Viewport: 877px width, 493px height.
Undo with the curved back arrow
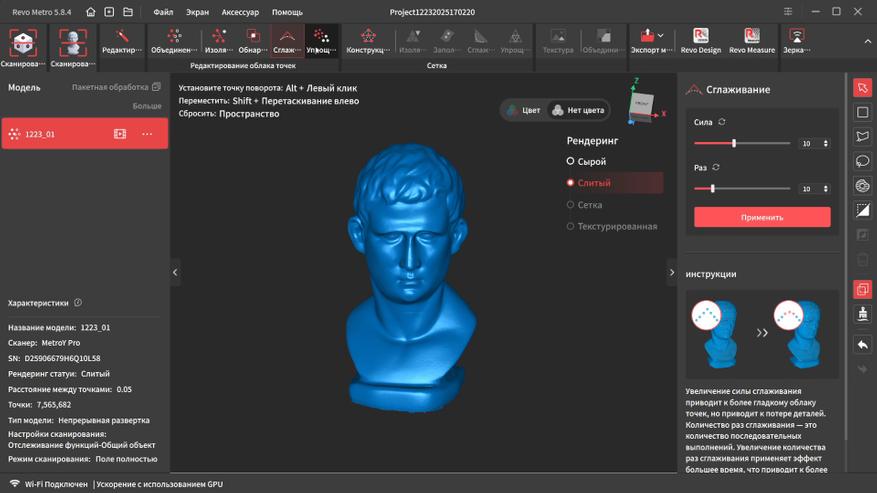click(862, 345)
